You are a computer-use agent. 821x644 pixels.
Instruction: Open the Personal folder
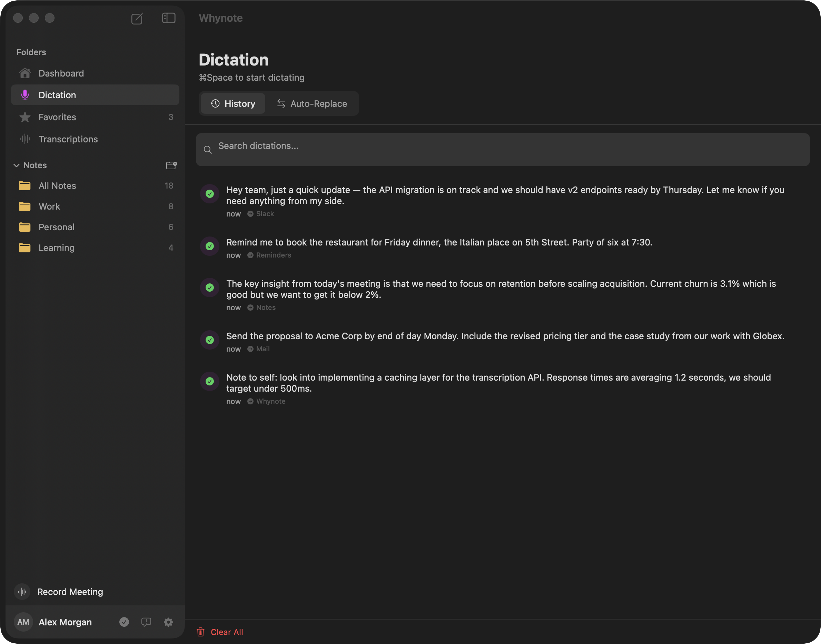tap(95, 227)
